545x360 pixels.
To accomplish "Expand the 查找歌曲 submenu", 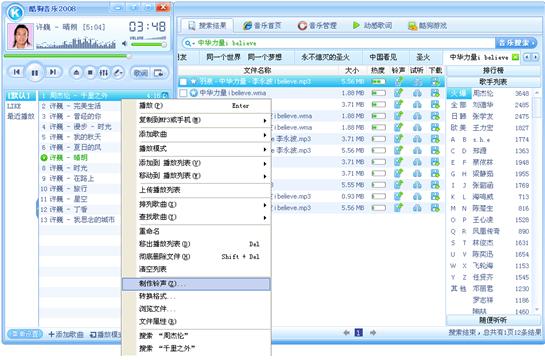I will (196, 217).
